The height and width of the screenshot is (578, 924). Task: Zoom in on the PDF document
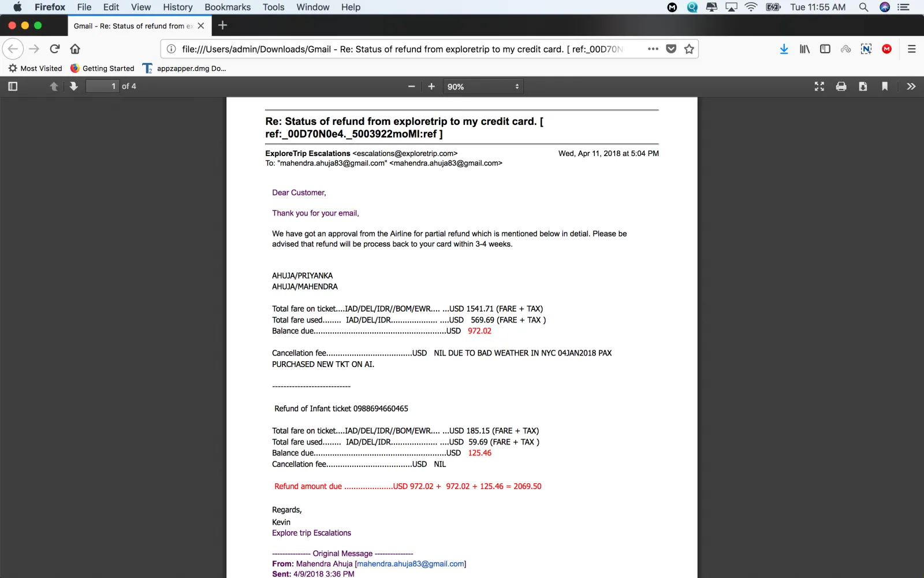point(431,86)
